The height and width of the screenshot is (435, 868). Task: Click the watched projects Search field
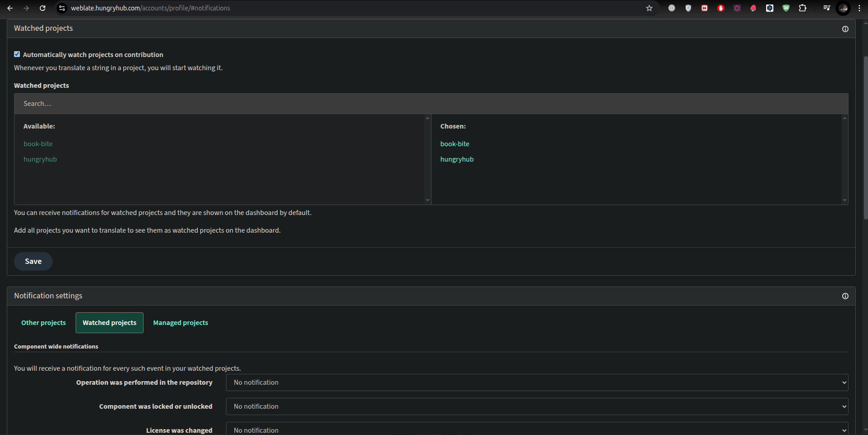[x=431, y=104]
